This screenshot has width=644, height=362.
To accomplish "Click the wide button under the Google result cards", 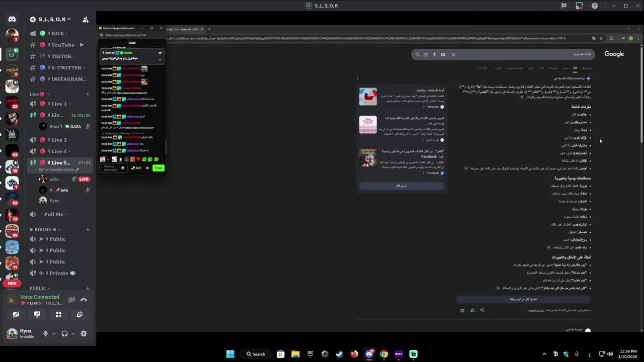I will 401,186.
